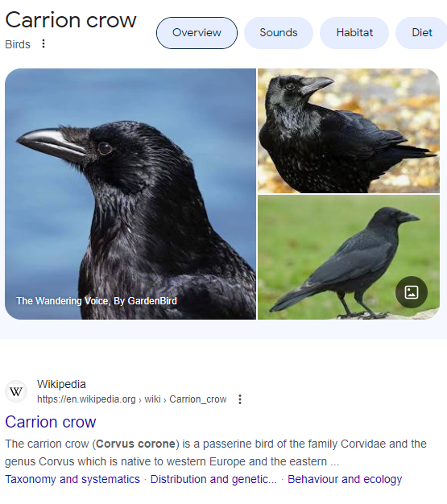Open the Carrion crow Wikipedia result title
The image size is (447, 504).
(x=51, y=422)
